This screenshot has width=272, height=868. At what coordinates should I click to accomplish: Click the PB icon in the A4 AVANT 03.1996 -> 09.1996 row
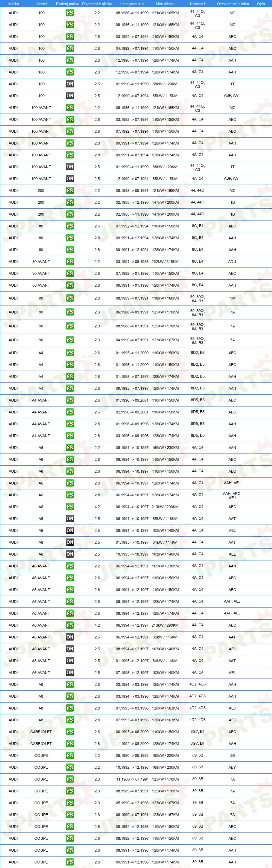(x=70, y=436)
